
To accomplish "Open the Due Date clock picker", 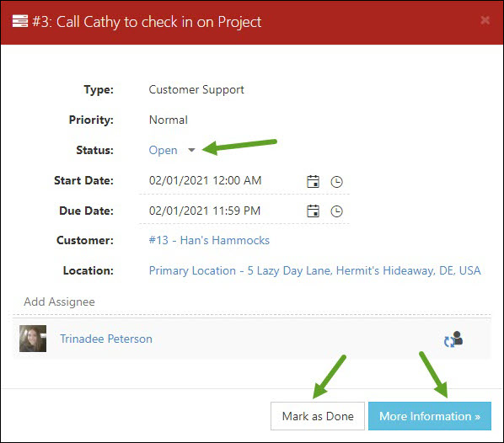I will tap(336, 211).
